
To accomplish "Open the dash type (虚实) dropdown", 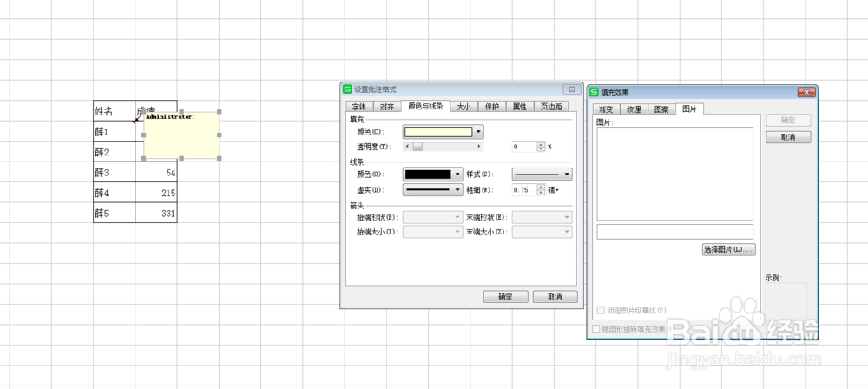I will 432,189.
